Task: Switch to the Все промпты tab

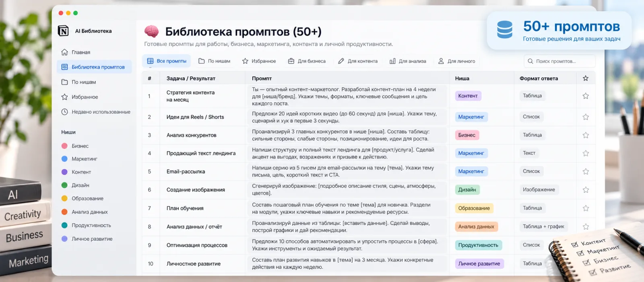Action: pos(167,61)
